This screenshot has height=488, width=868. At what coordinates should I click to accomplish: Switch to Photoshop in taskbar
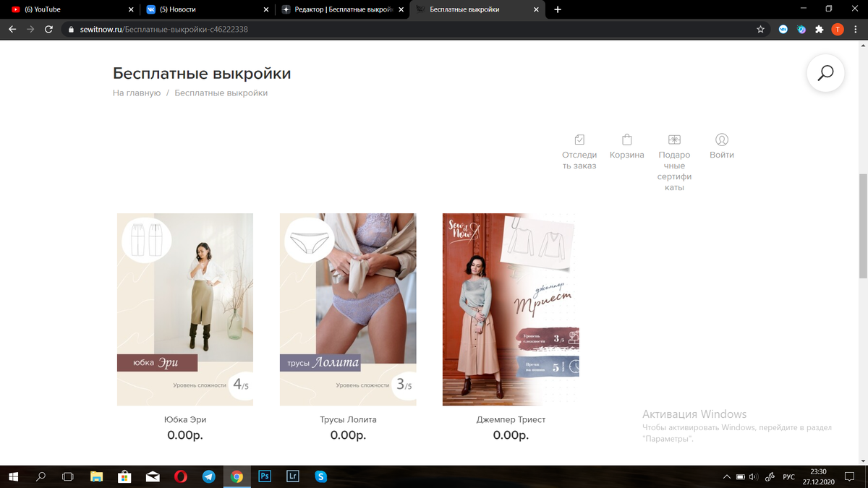[x=265, y=477]
